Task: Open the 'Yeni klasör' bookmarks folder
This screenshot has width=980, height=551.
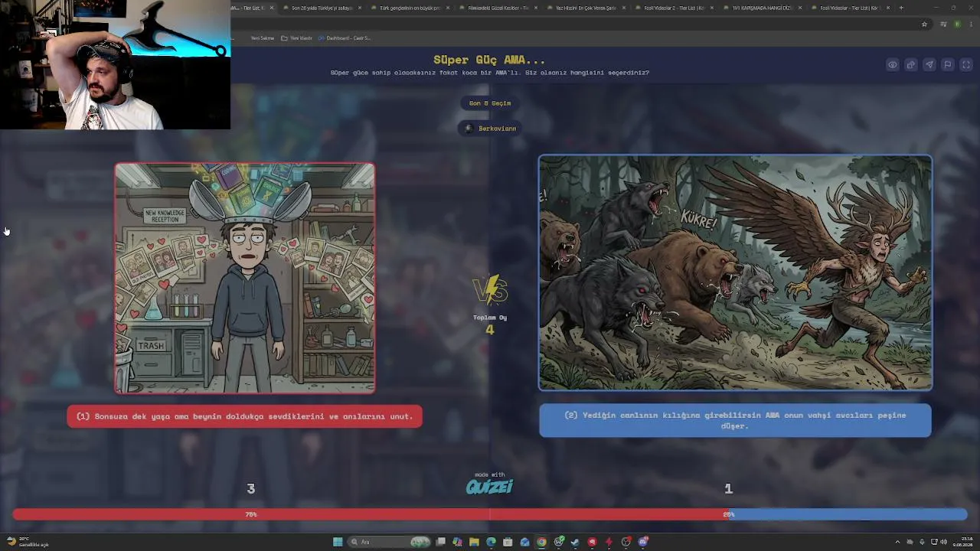Action: (297, 37)
